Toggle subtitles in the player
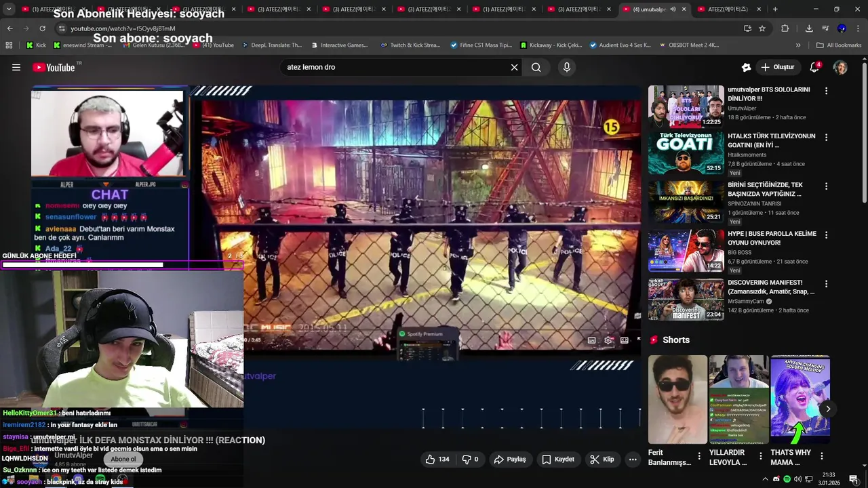The image size is (868, 488). [591, 340]
